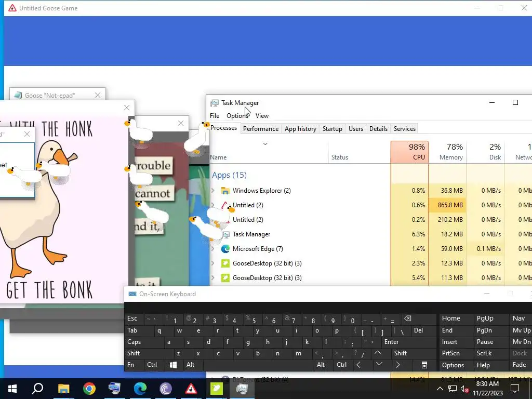Expand second GooseDesktop (32 bit) group
The height and width of the screenshot is (399, 532).
click(213, 278)
